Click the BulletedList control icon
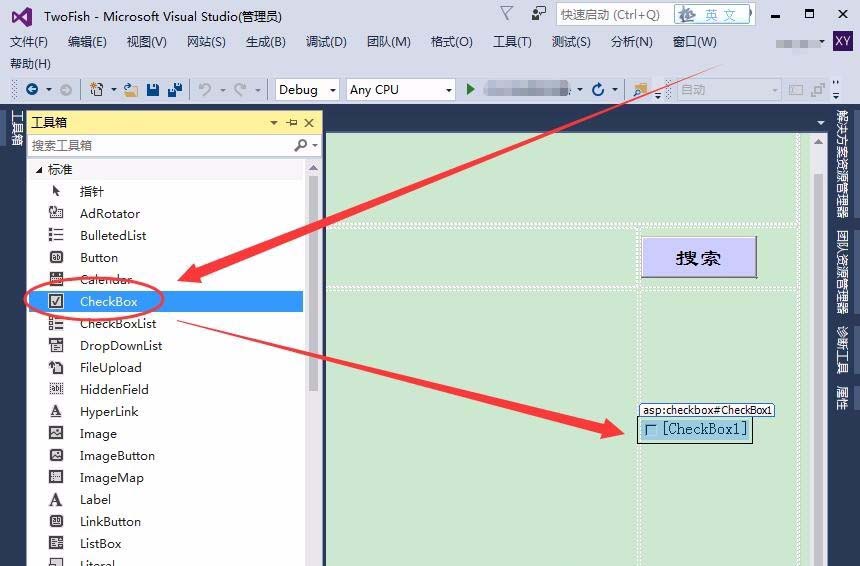The width and height of the screenshot is (860, 566). point(56,235)
